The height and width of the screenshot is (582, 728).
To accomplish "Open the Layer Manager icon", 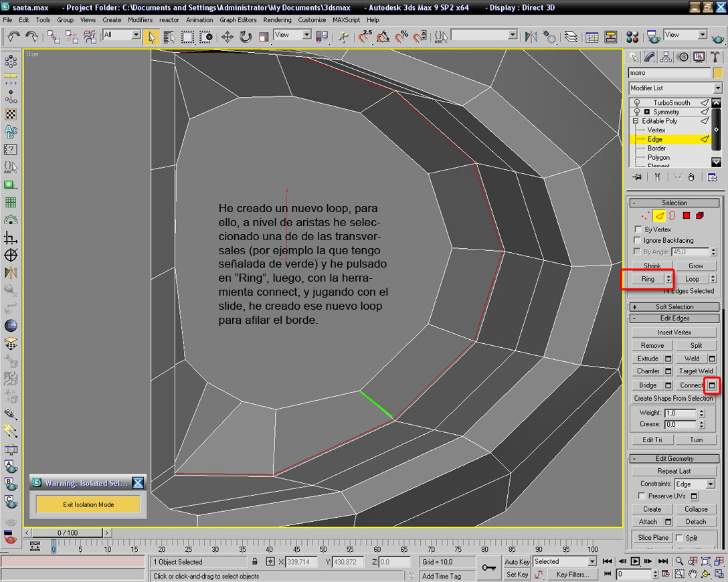I will click(x=571, y=37).
